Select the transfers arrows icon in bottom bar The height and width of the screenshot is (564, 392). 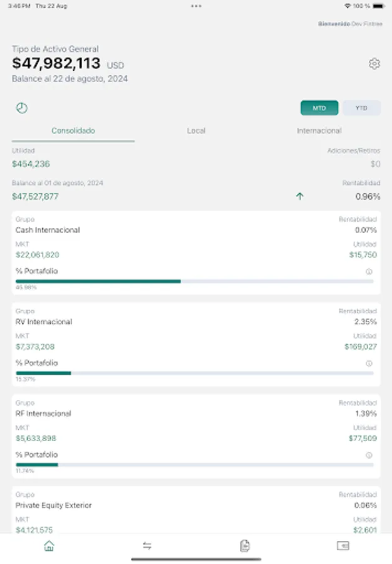[147, 546]
